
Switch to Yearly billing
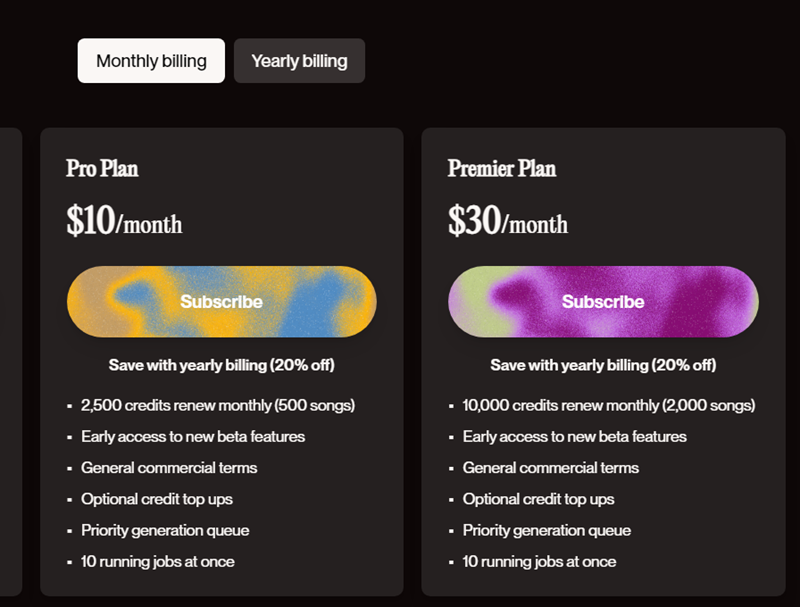tap(299, 61)
